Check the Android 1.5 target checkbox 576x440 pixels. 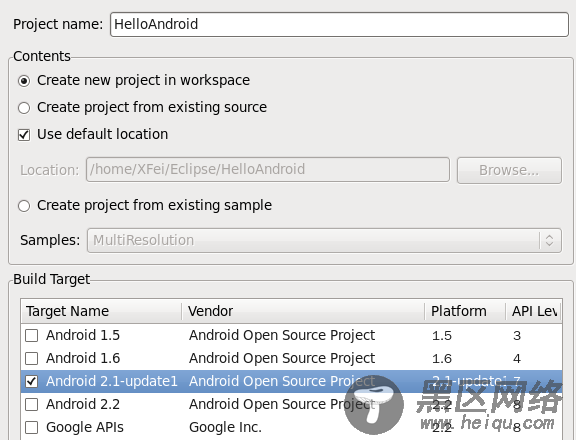pyautogui.click(x=31, y=335)
